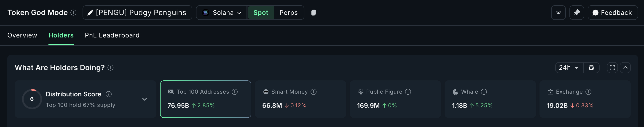Screen dimensions: 644x127
Task: Collapse the What Are Holders Doing panel
Action: coord(625,68)
